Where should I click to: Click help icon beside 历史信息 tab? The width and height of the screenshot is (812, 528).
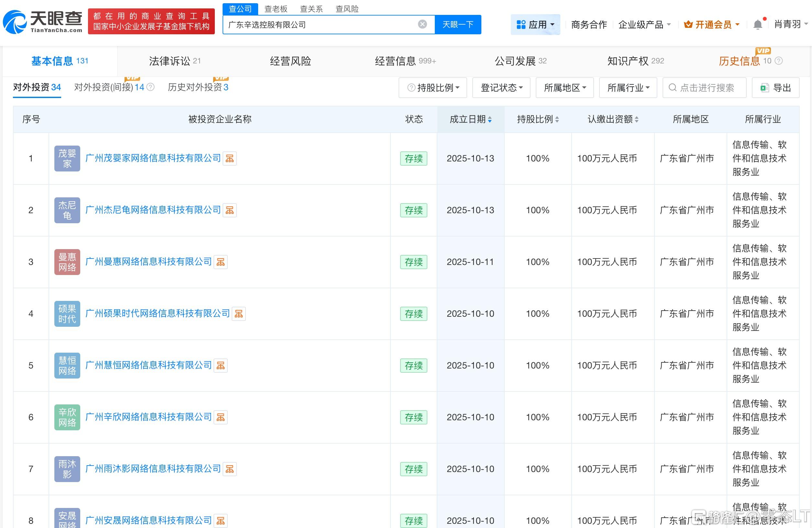coord(779,61)
